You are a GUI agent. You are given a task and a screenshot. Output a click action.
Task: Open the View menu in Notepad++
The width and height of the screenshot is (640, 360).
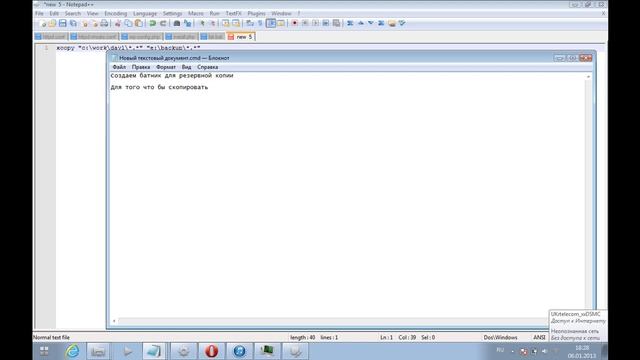(92, 13)
